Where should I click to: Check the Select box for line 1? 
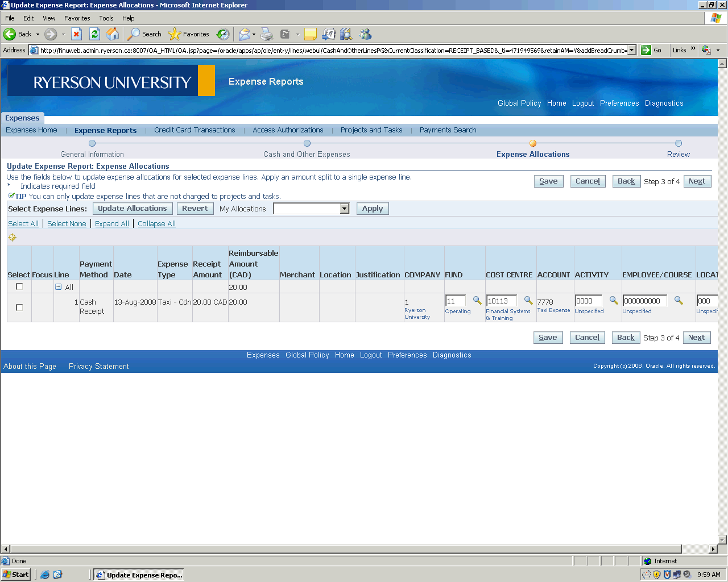[19, 307]
